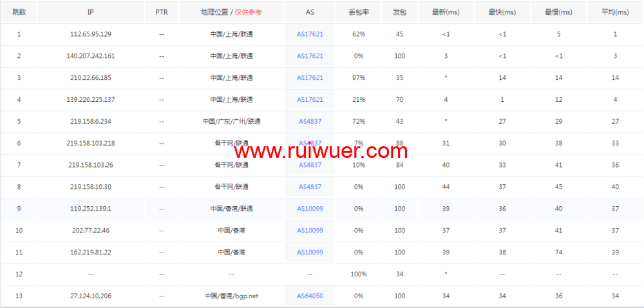Click AS10099 link in the 202.77.22.46 row
The width and height of the screenshot is (644, 308).
click(310, 231)
